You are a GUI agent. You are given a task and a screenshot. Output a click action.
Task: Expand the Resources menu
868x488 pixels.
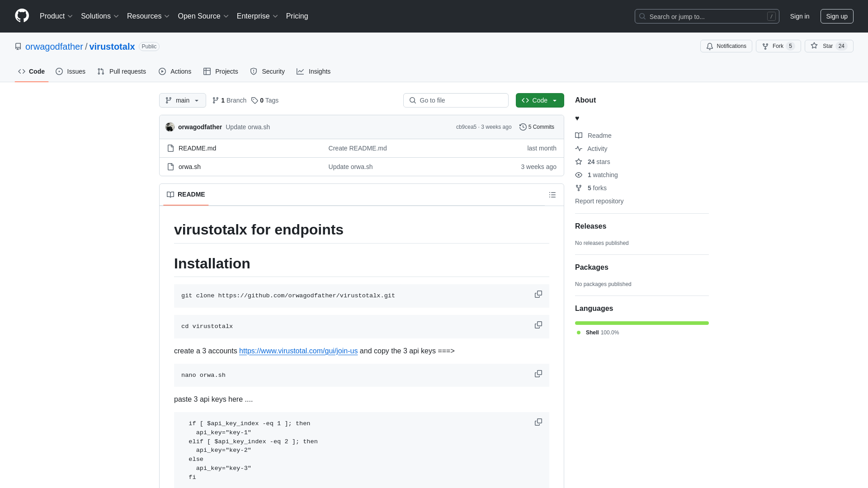point(148,16)
